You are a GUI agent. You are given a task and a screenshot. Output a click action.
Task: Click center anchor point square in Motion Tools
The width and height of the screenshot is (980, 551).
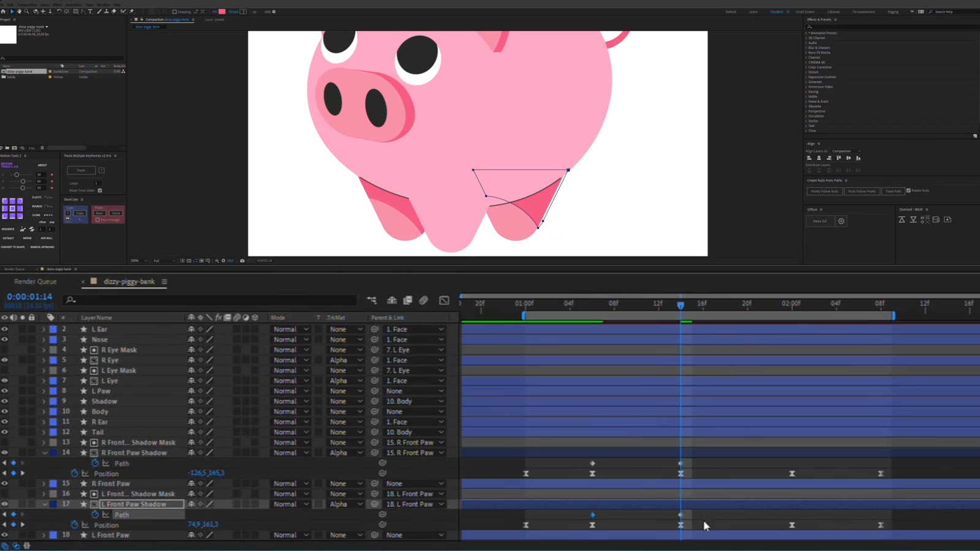(x=12, y=208)
